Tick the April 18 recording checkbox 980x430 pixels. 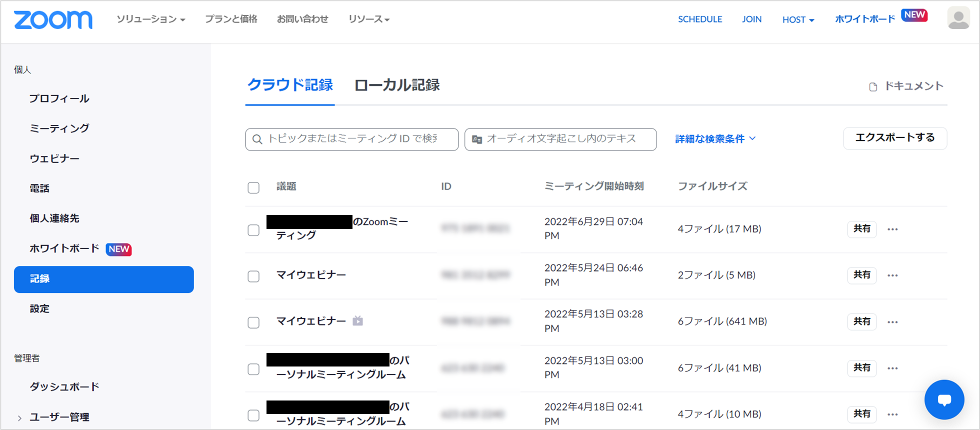[x=253, y=415]
